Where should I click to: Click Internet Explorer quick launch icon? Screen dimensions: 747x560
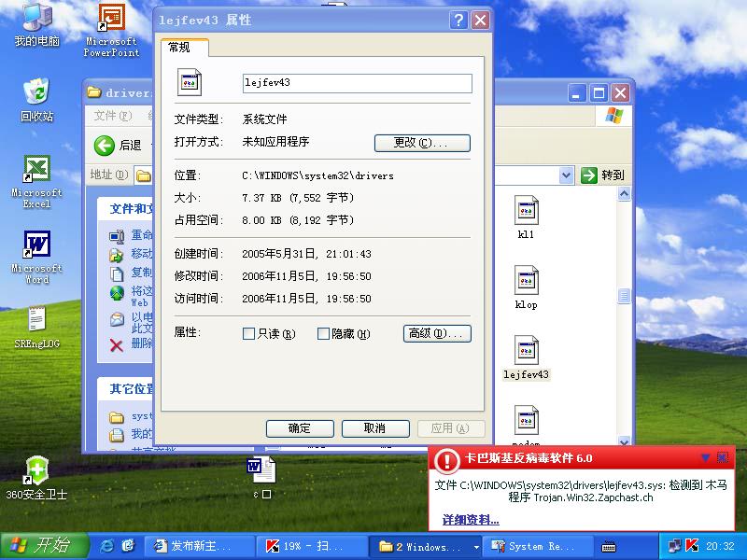tap(106, 546)
